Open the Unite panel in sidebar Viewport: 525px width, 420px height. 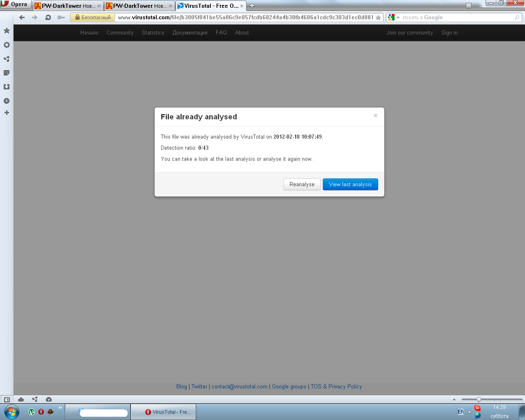(7, 59)
